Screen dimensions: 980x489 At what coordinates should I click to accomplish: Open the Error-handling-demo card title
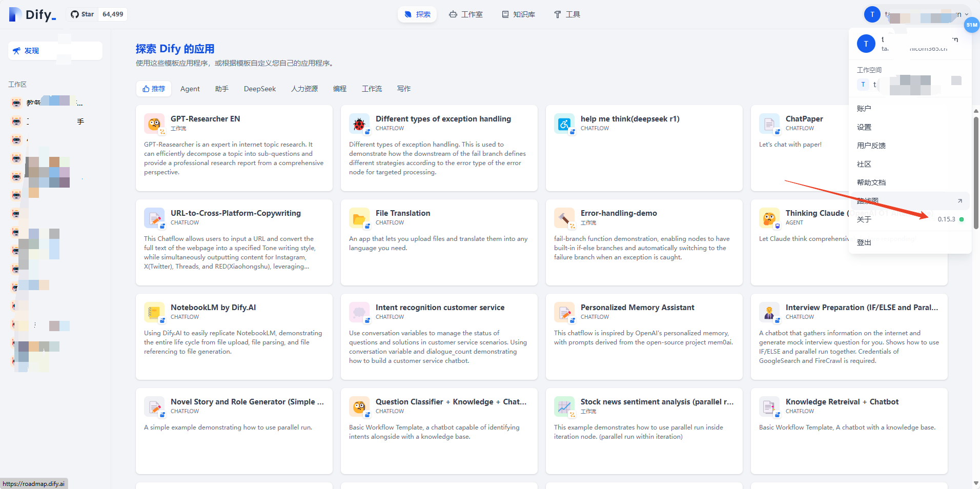pos(619,213)
